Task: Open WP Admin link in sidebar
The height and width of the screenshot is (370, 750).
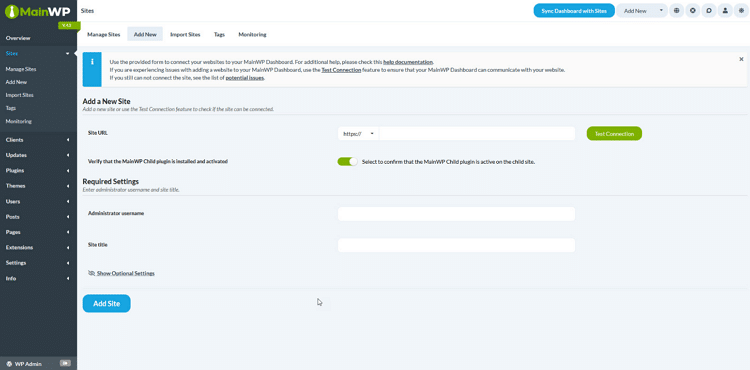Action: (x=28, y=364)
